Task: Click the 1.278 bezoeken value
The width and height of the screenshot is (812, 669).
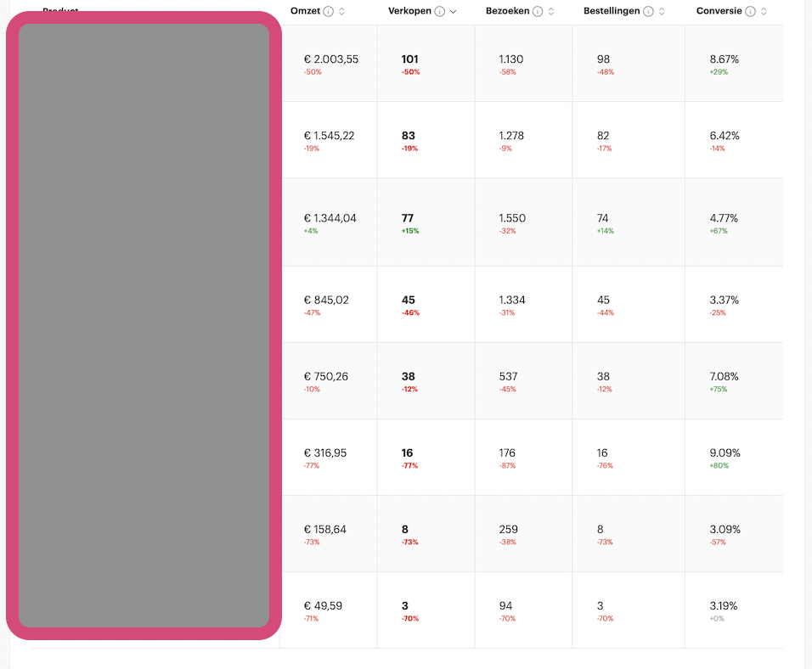Action: click(511, 136)
